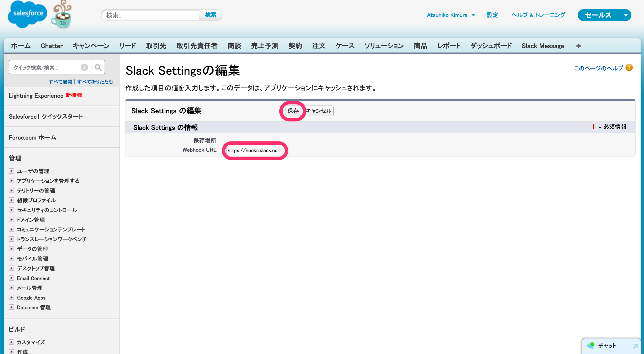
Task: Click the plus icon for all tabs
Action: (579, 46)
